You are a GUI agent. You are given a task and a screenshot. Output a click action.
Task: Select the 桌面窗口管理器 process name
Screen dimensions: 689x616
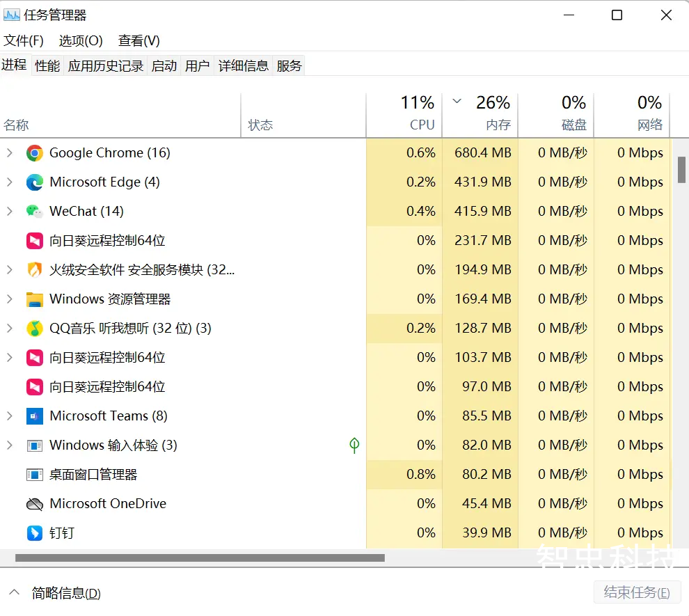point(93,475)
